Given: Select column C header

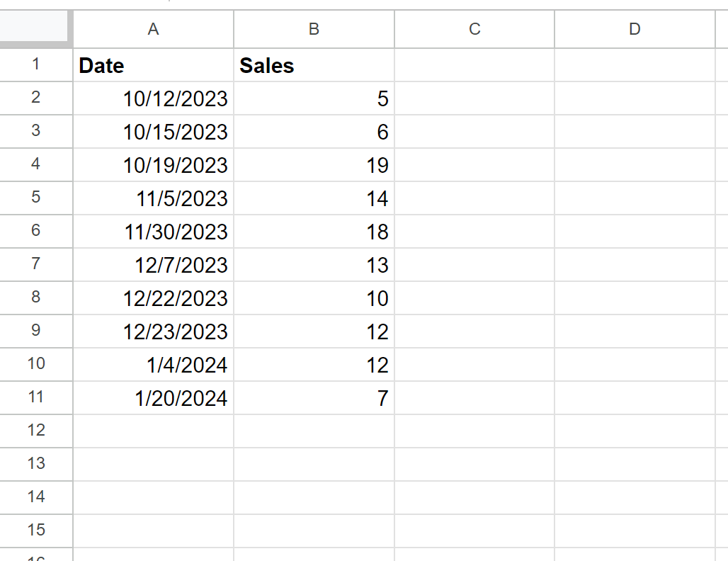Looking at the screenshot, I should point(474,29).
